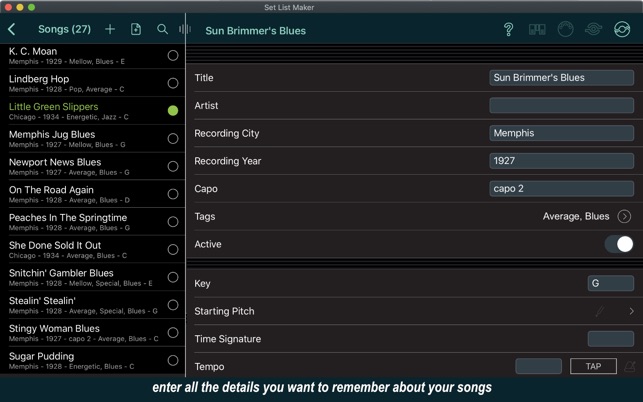
Task: Select the Sugar Pudding circle
Action: [x=173, y=361]
